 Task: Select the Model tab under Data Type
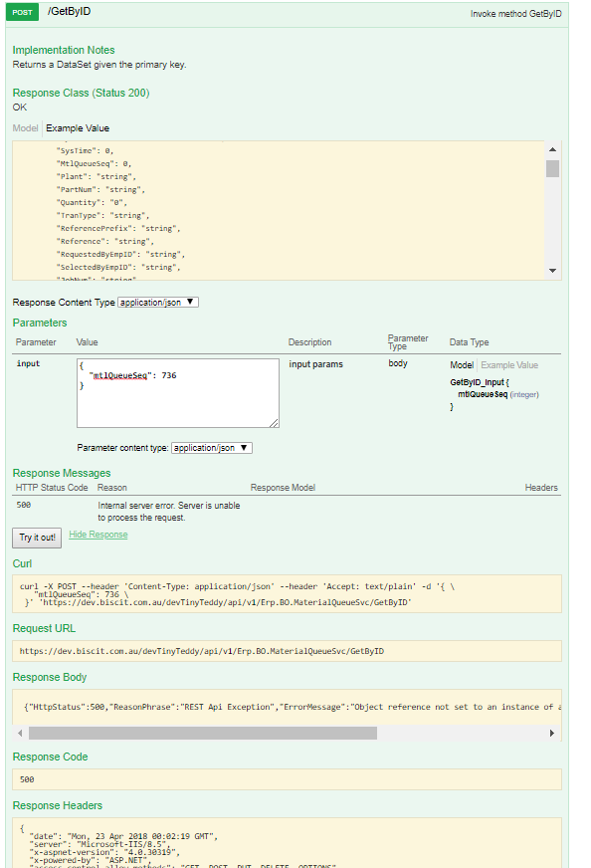(x=462, y=365)
